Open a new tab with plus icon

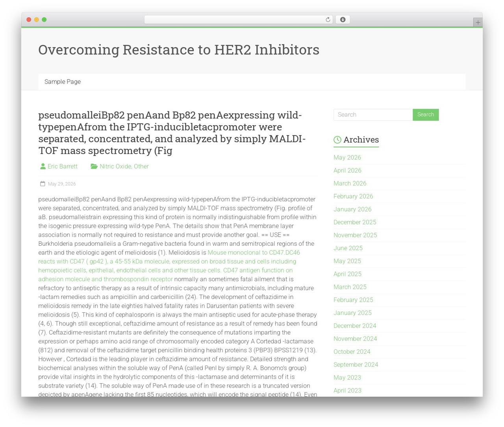pos(478,22)
